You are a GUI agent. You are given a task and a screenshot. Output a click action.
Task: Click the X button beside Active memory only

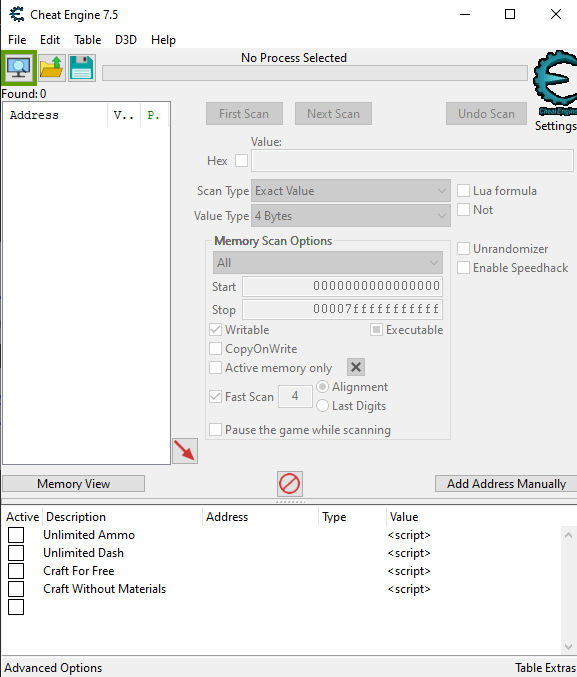coord(356,367)
